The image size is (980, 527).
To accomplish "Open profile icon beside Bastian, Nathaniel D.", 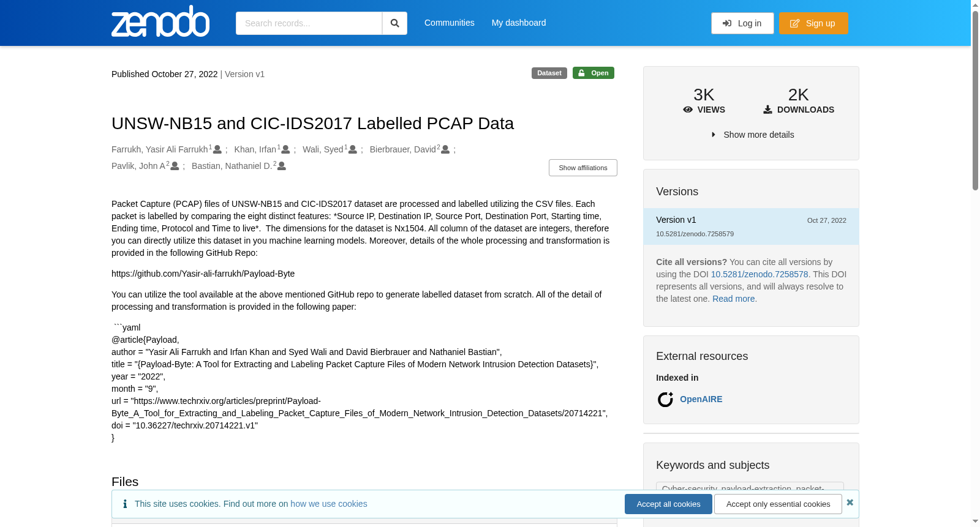I will [x=282, y=166].
